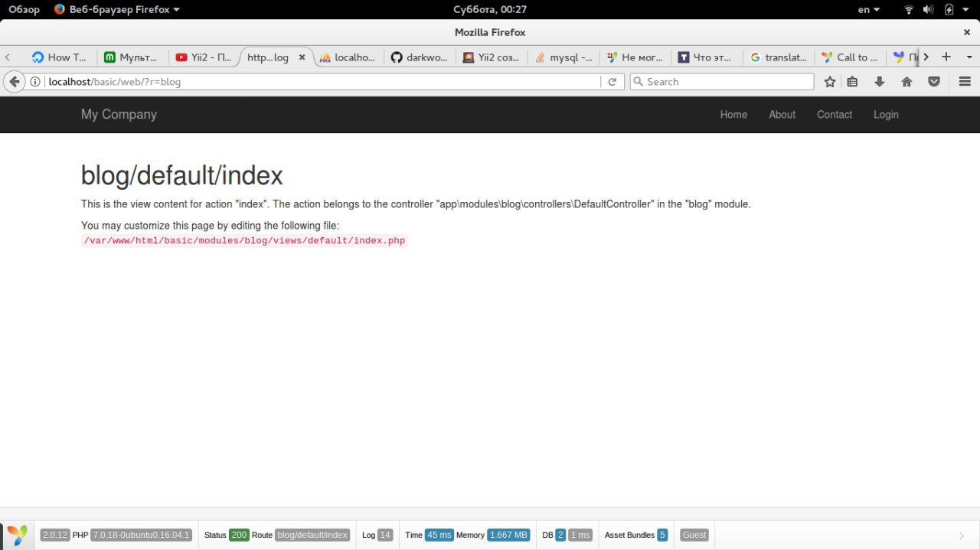Screen dimensions: 980x550
Task: Click the browser back arrow button
Action: pyautogui.click(x=14, y=82)
